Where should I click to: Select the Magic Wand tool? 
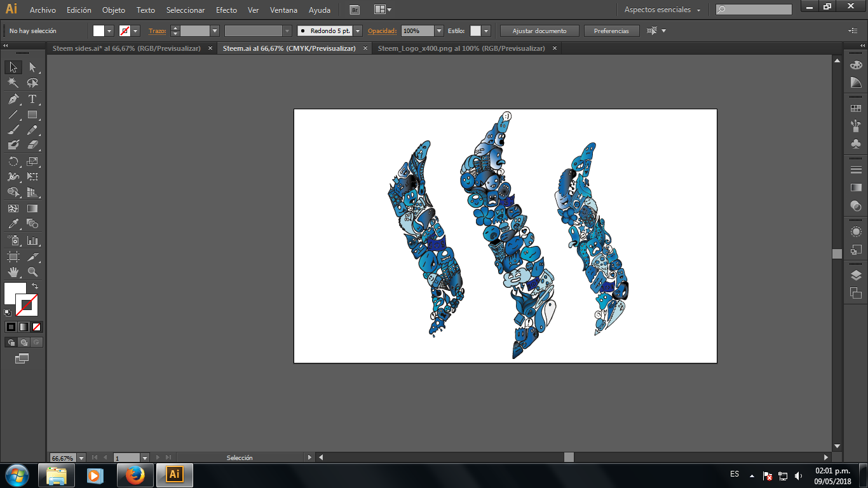coord(13,83)
